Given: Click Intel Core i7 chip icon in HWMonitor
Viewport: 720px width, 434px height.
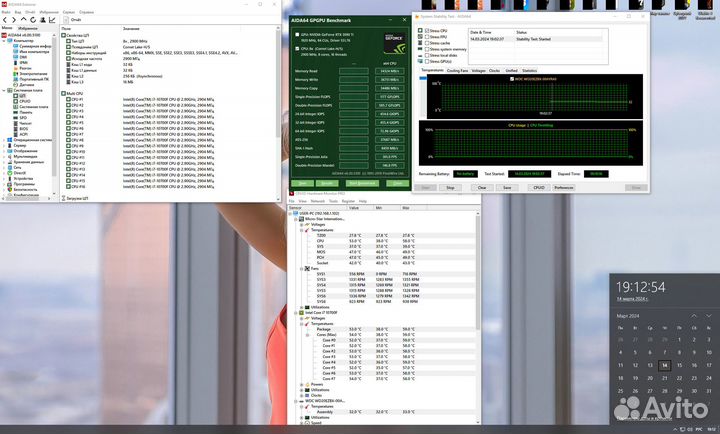Looking at the screenshot, I should (x=302, y=313).
